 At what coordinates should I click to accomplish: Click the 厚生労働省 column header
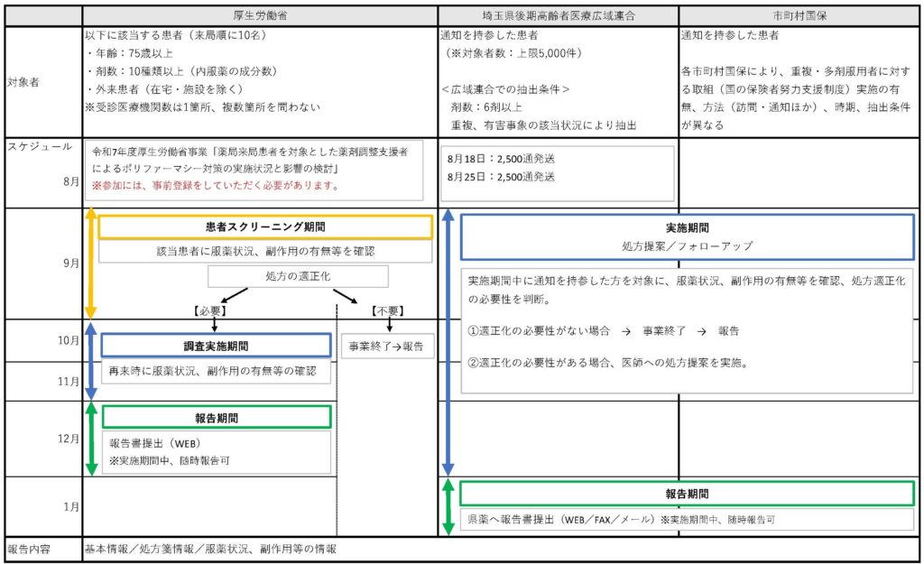260,16
